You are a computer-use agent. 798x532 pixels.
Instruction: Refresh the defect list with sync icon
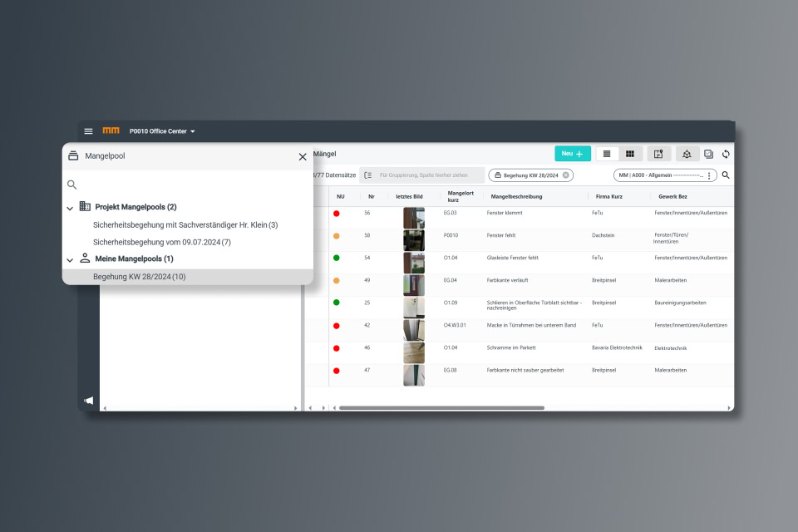pyautogui.click(x=726, y=154)
